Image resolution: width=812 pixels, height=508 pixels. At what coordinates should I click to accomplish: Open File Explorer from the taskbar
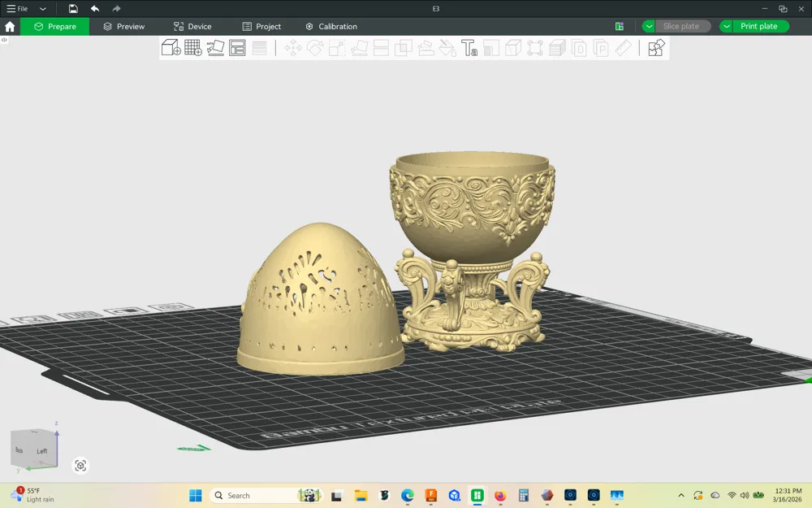[361, 496]
